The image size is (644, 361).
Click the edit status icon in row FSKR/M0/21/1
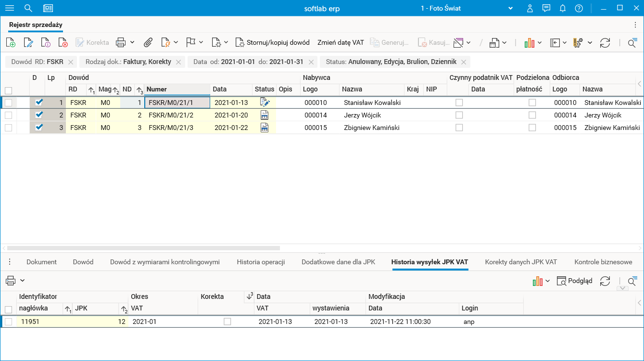pyautogui.click(x=264, y=102)
